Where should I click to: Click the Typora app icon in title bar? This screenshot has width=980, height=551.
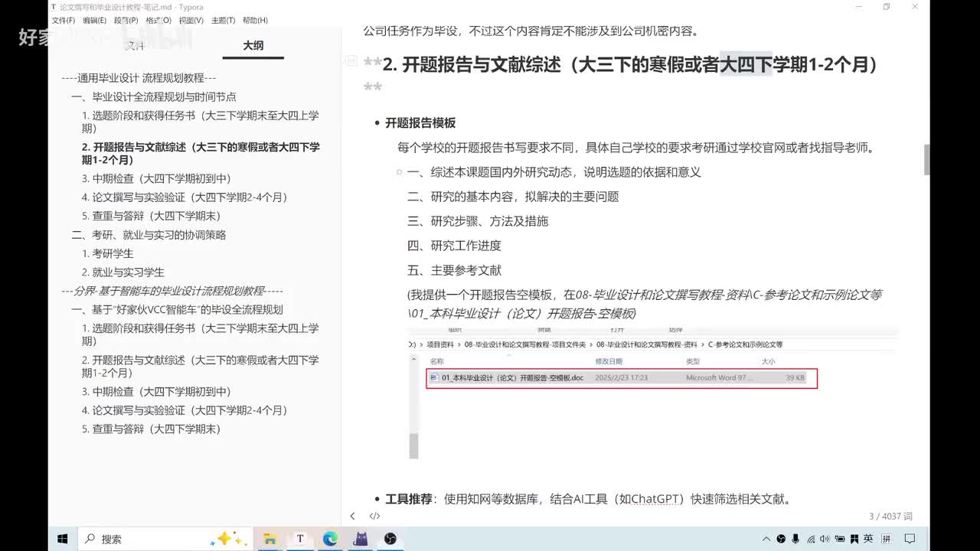point(54,6)
